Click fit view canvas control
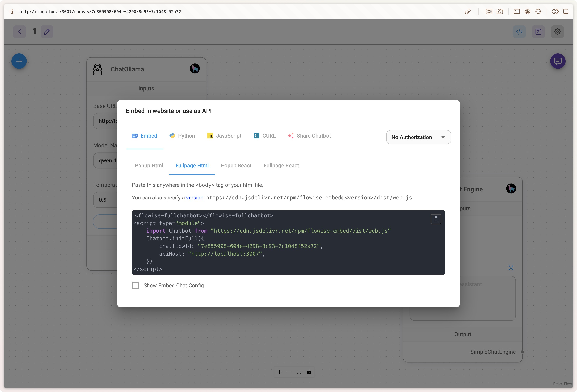Screen dimensions: 577x392 (299, 372)
